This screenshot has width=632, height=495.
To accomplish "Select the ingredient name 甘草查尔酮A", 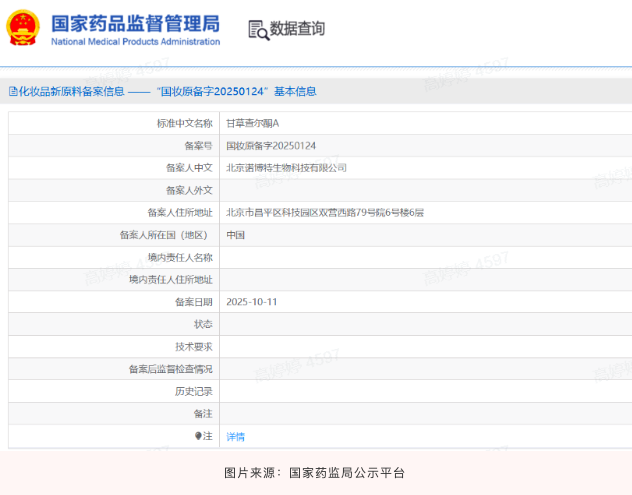I will tap(252, 123).
